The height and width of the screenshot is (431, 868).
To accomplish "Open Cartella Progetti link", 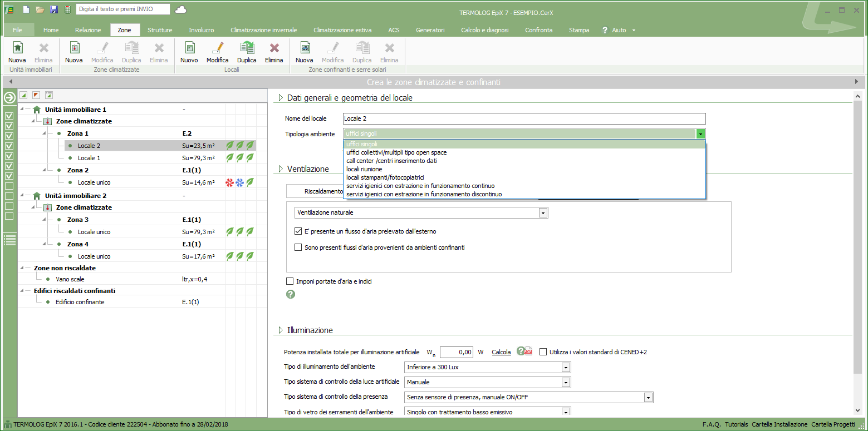I will pos(833,424).
